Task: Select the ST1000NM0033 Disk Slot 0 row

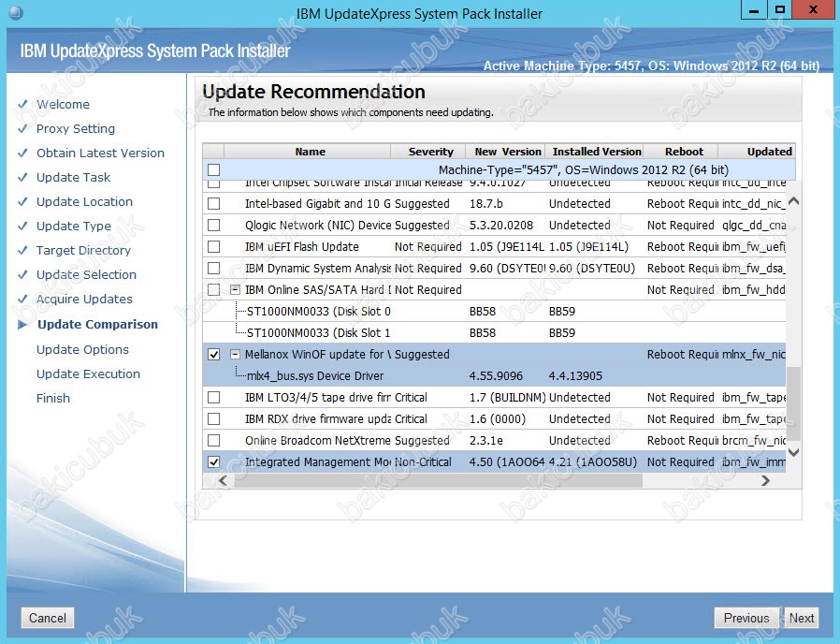Action: point(494,311)
